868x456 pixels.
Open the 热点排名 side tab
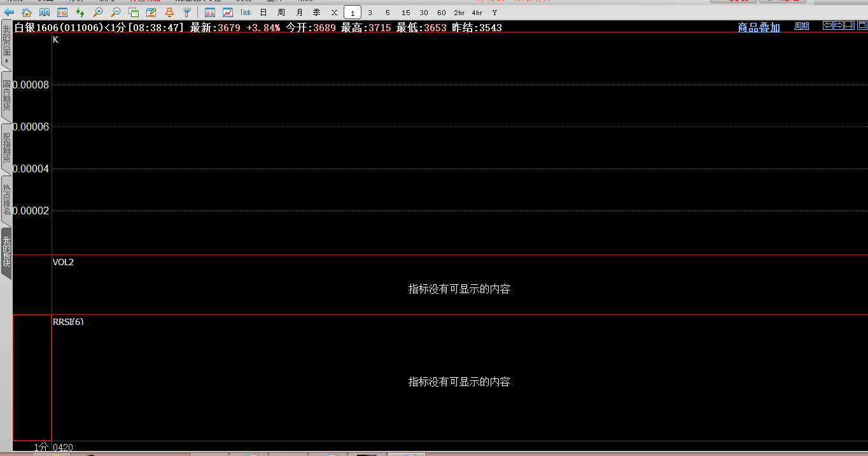pos(6,200)
